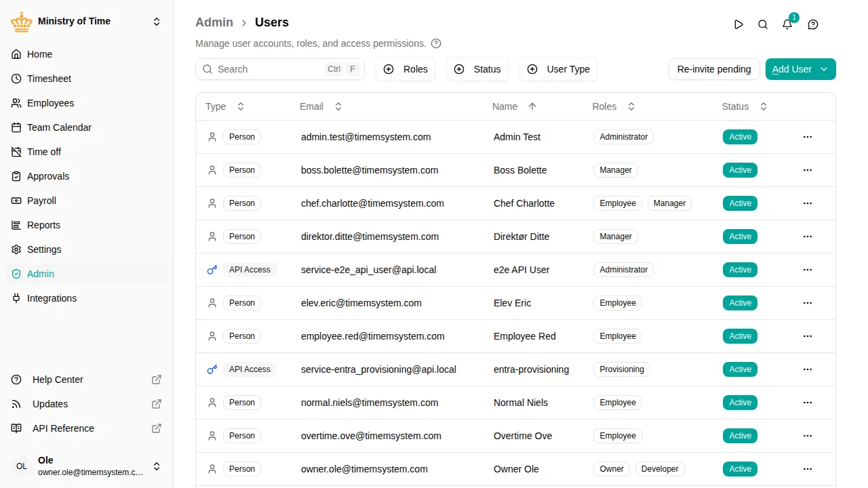
Task: Click the OL avatar badge
Action: coord(22,466)
